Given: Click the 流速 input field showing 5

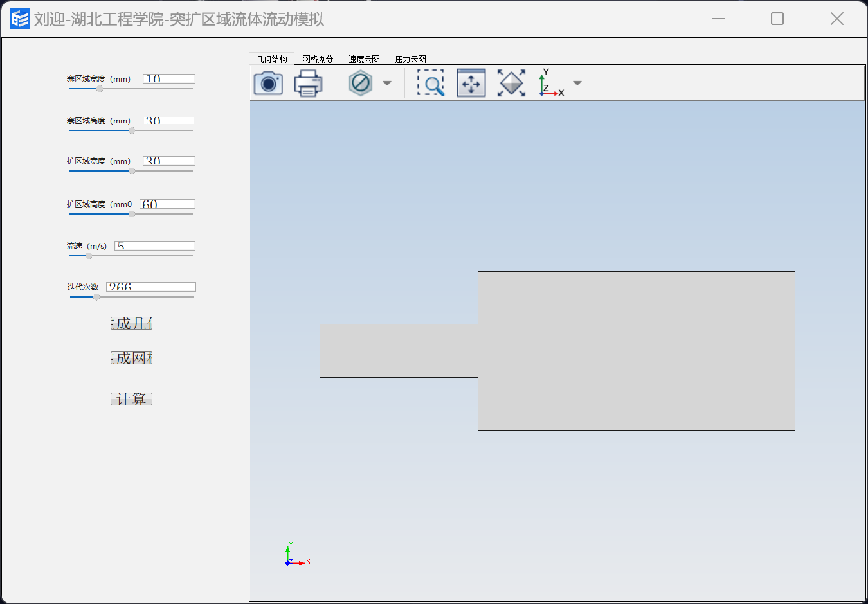Looking at the screenshot, I should point(155,245).
